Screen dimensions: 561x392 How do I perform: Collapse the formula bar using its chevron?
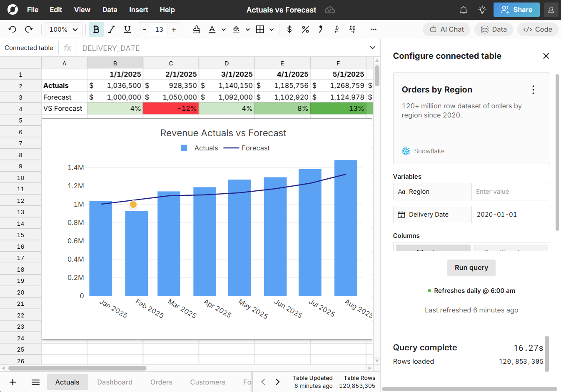372,47
